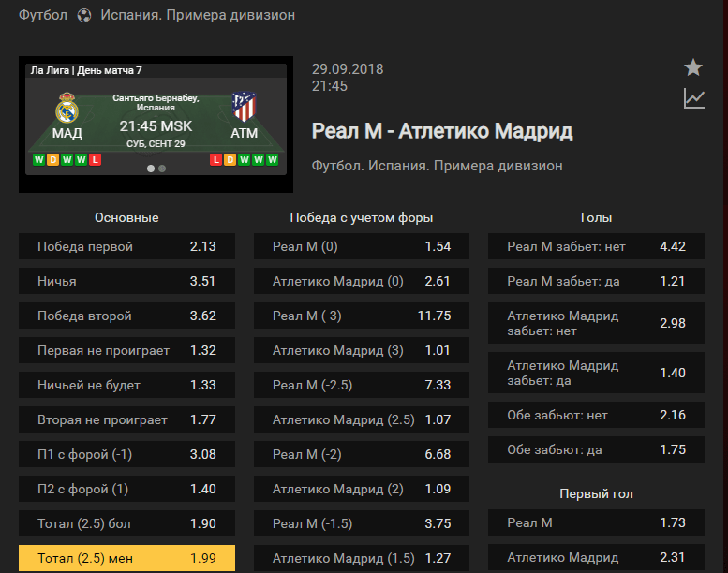
Task: Bet on Победа второй at 3.62
Action: click(126, 316)
